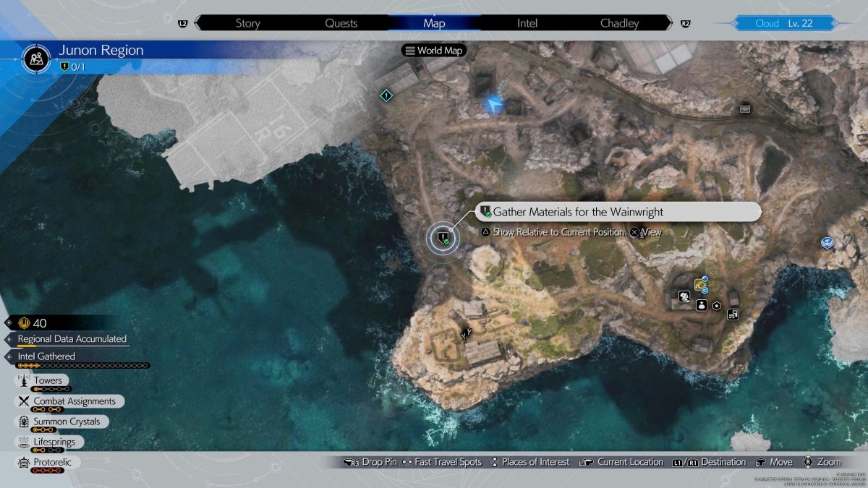
Task: Click the 40 regional data points counter
Action: (x=33, y=322)
